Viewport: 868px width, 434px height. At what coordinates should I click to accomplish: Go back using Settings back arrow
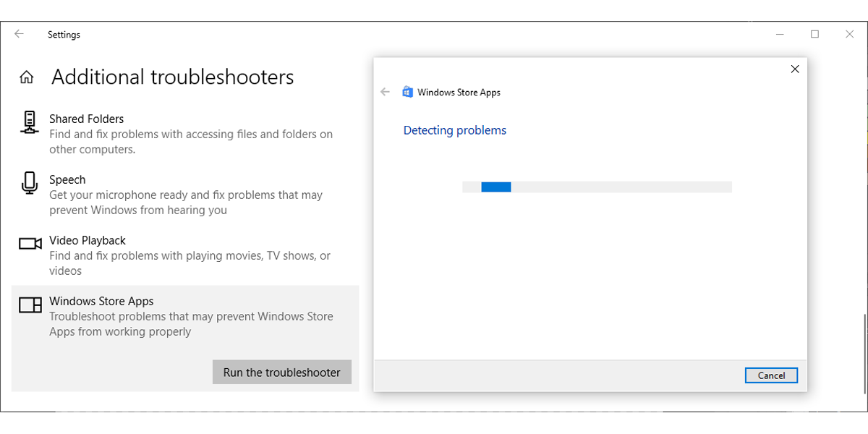tap(19, 34)
